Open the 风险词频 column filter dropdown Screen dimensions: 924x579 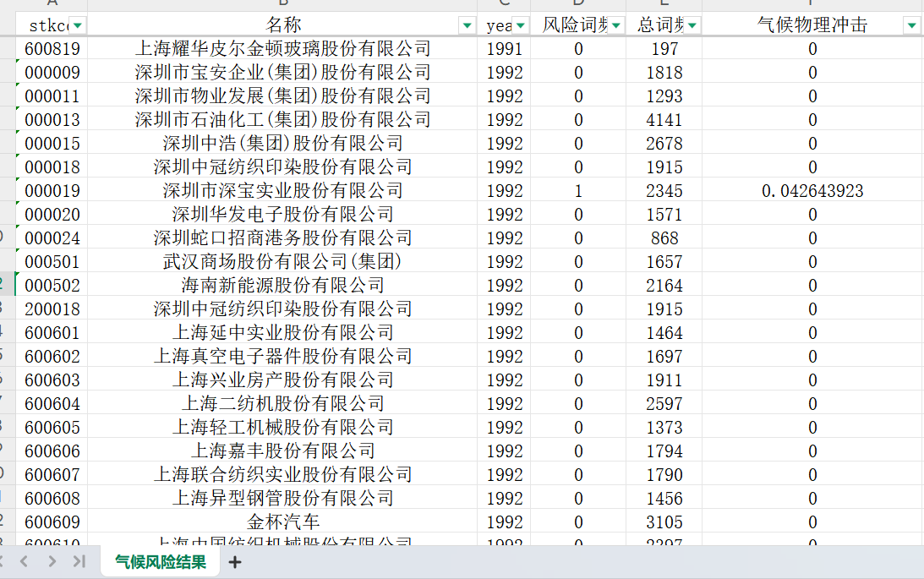click(615, 25)
